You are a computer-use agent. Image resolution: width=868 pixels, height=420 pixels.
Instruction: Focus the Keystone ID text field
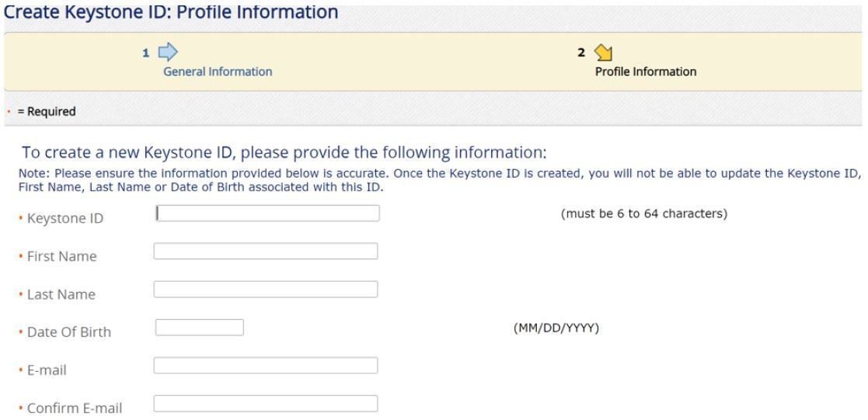pos(267,213)
